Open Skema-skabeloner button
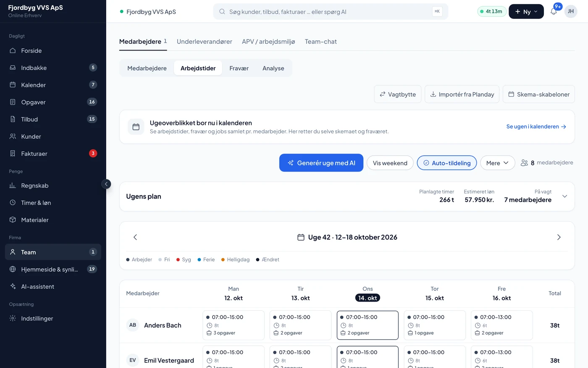Viewport: 588px width, 368px height. tap(539, 94)
